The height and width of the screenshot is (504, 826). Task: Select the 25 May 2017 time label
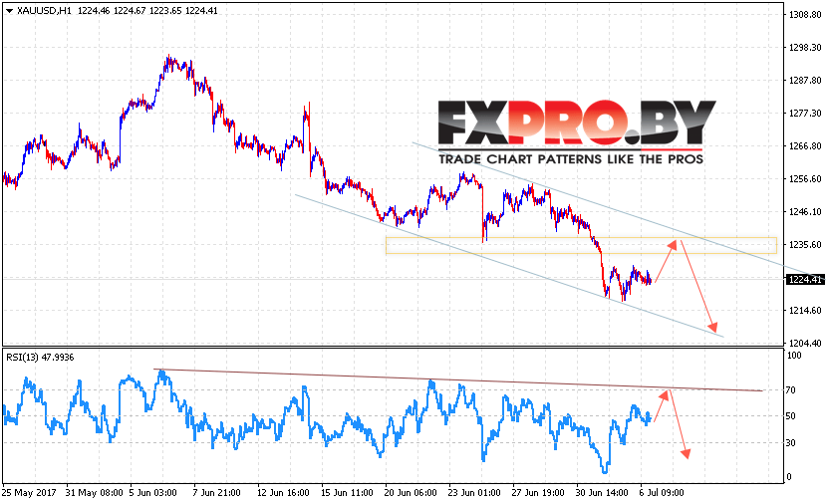[x=29, y=493]
